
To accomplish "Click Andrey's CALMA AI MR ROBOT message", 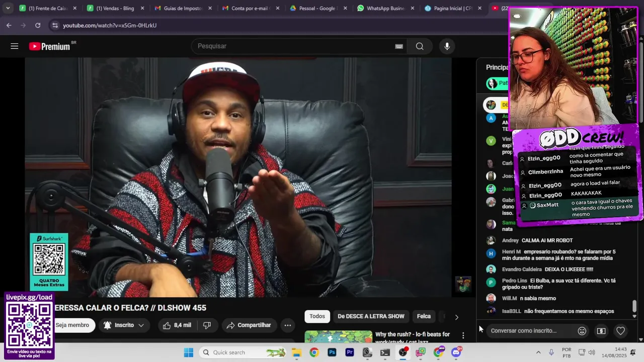I will pos(547,240).
